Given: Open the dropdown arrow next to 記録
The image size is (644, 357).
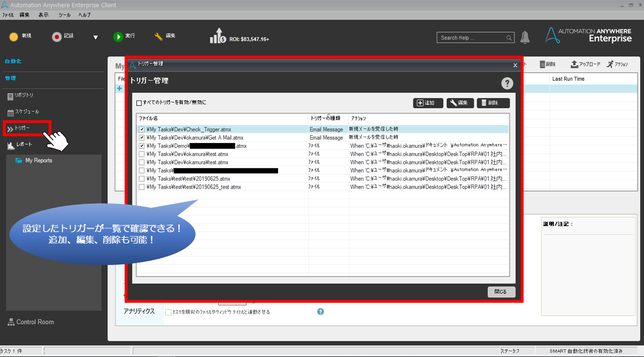Looking at the screenshot, I should click(95, 38).
